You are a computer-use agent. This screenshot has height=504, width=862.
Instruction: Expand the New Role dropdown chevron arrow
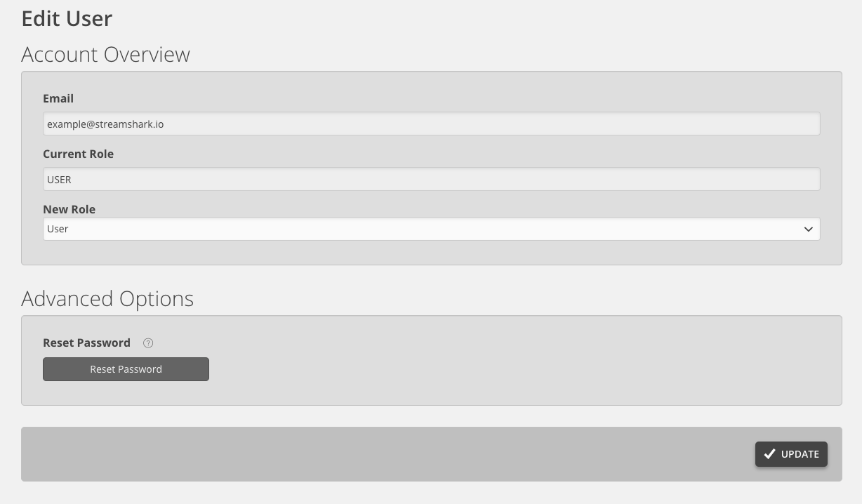pos(808,229)
